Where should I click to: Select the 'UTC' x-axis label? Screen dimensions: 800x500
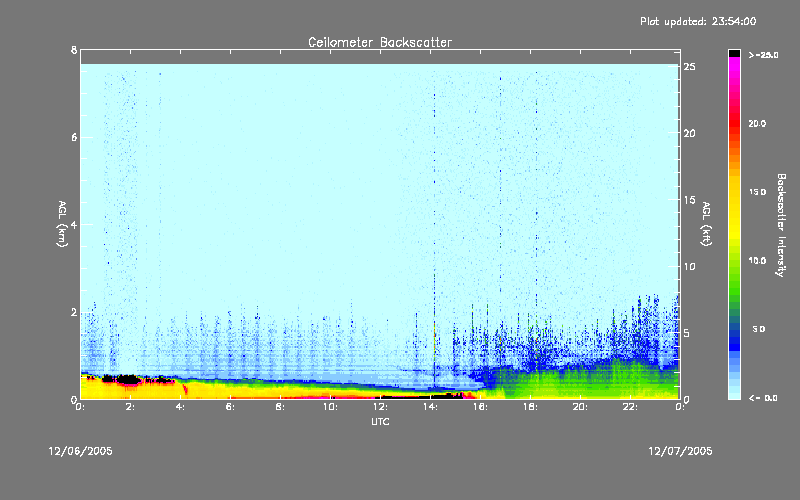pyautogui.click(x=380, y=421)
